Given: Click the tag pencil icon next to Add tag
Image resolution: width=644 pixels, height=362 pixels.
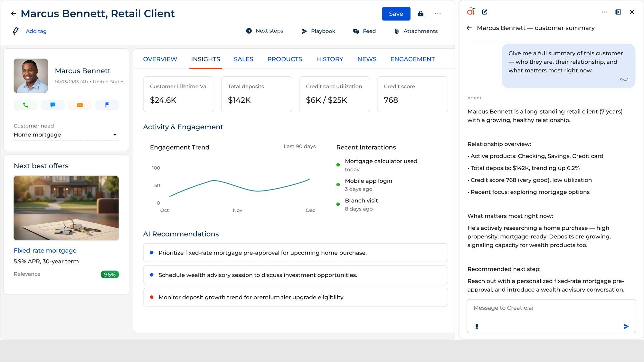Looking at the screenshot, I should point(15,31).
